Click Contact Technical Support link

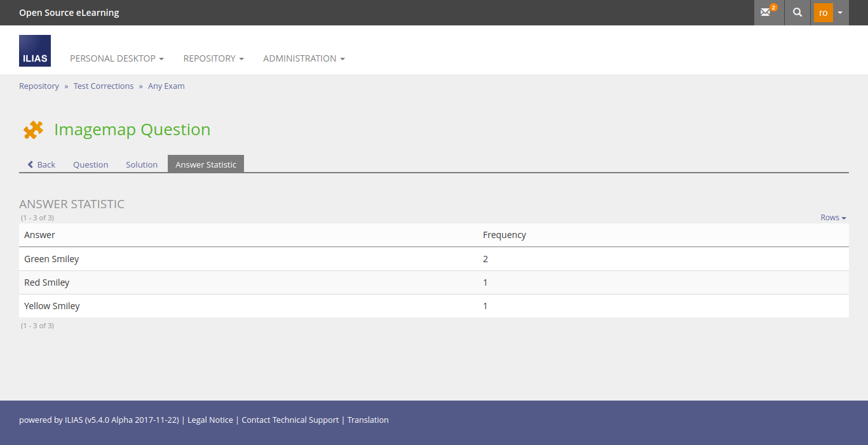point(290,420)
